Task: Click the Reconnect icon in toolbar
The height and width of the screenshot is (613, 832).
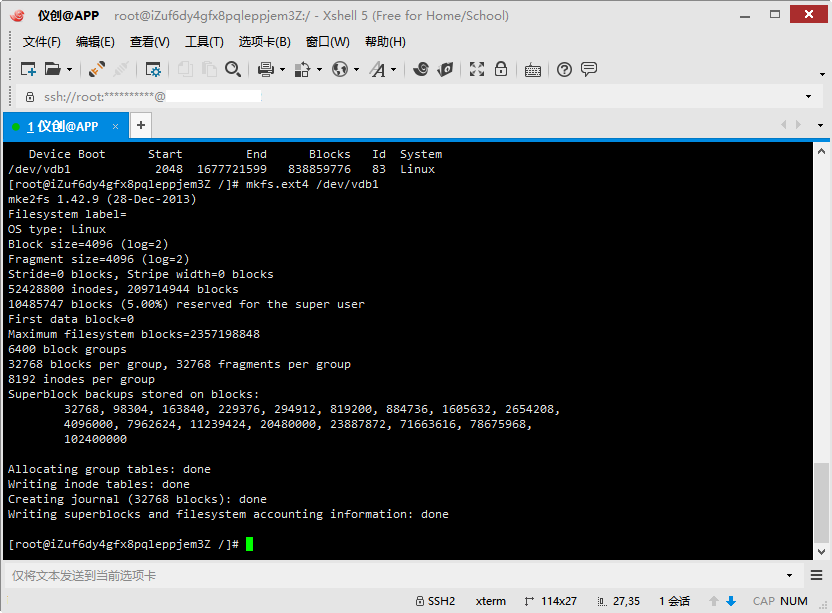Action: [97, 69]
